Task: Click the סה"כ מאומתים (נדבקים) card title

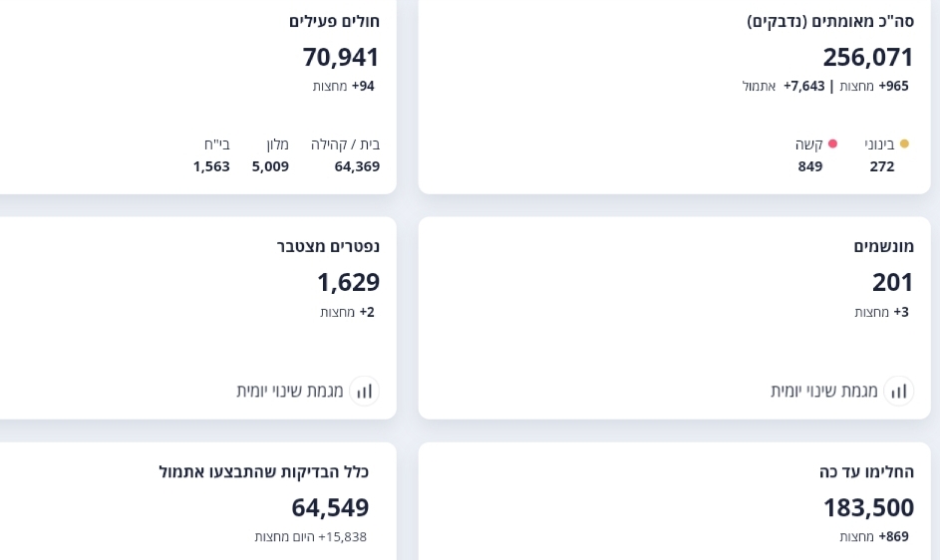Action: [830, 21]
